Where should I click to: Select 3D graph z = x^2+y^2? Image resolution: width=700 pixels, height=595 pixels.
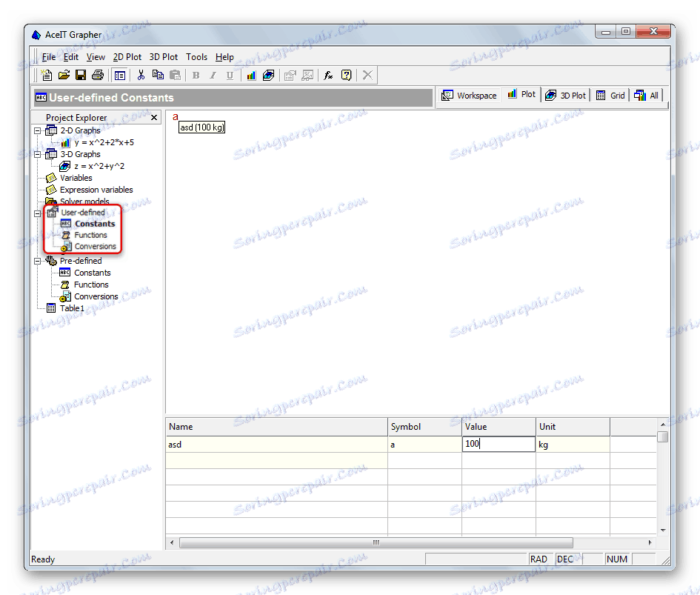point(99,166)
